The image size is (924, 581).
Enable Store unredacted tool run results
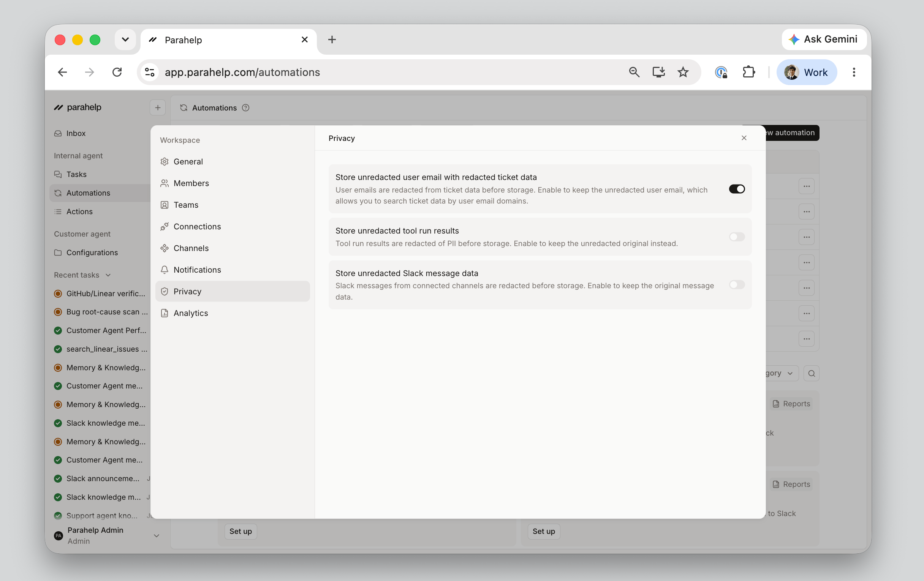tap(736, 237)
